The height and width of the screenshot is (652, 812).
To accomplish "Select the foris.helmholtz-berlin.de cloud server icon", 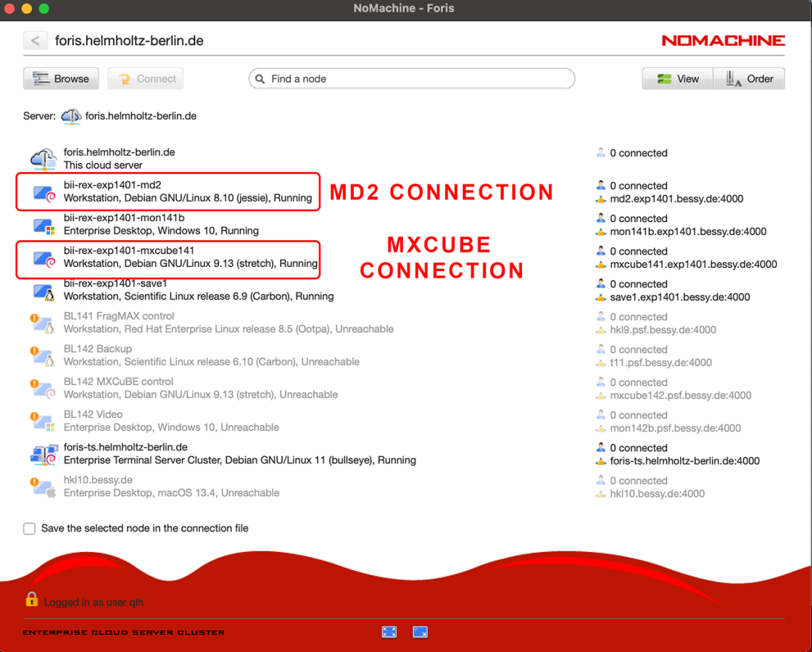I will pyautogui.click(x=43, y=159).
